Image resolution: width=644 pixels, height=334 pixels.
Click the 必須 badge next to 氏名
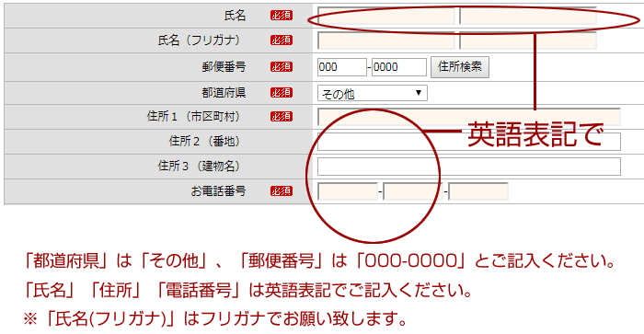coord(282,16)
